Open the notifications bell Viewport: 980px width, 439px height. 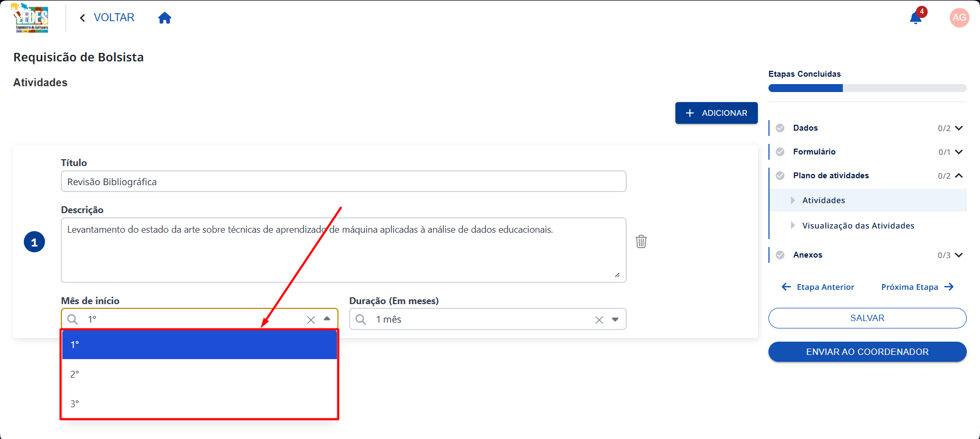click(x=915, y=19)
